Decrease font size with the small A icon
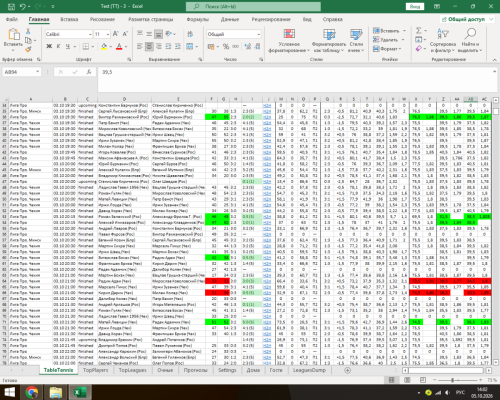The width and height of the screenshot is (500, 400). (125, 34)
